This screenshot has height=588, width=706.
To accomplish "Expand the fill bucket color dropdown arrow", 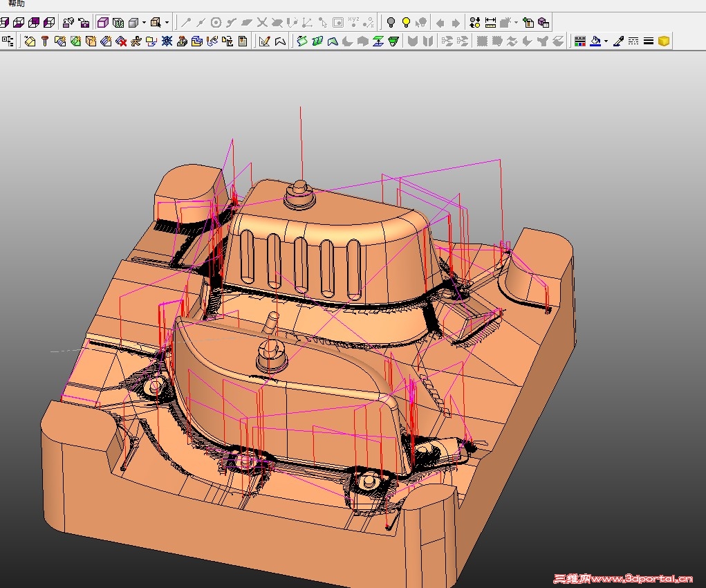I will (x=606, y=42).
